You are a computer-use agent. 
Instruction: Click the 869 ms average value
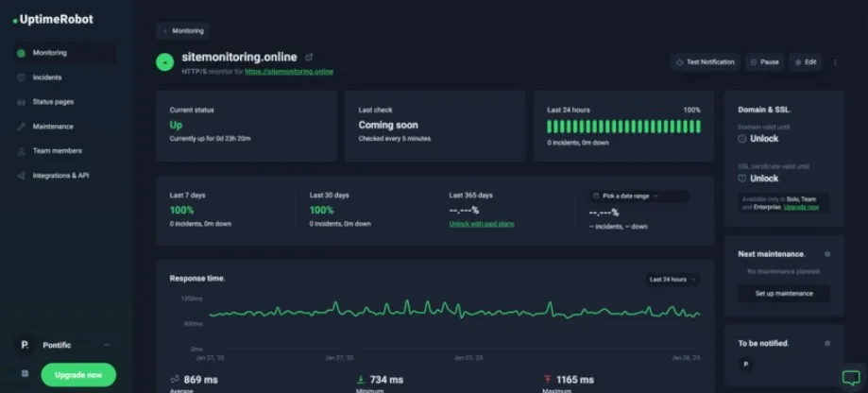coord(200,380)
